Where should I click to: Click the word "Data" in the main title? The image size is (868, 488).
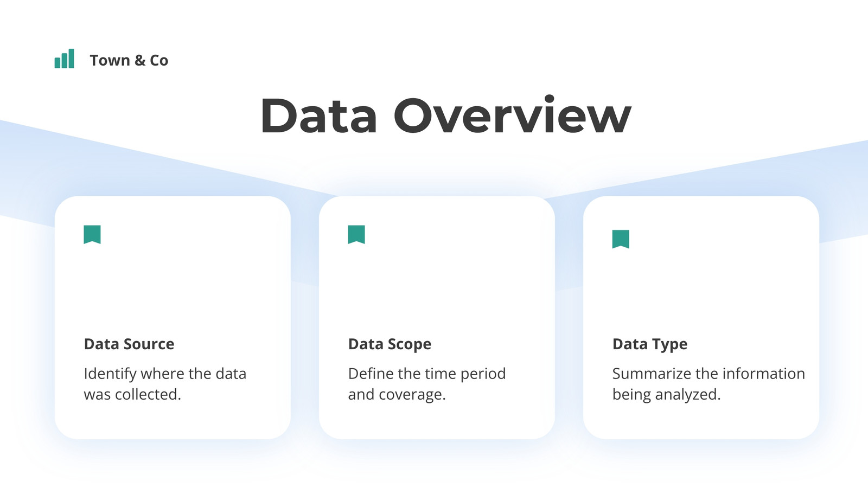point(318,115)
